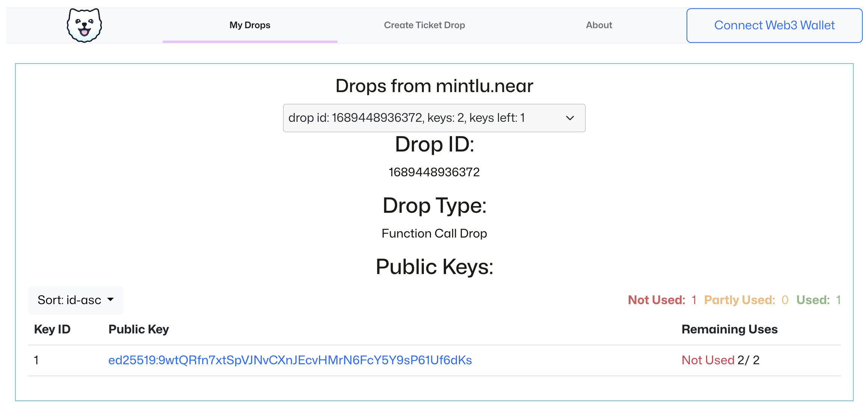868x412 pixels.
Task: Click the Not Used 2/2 status
Action: (720, 360)
